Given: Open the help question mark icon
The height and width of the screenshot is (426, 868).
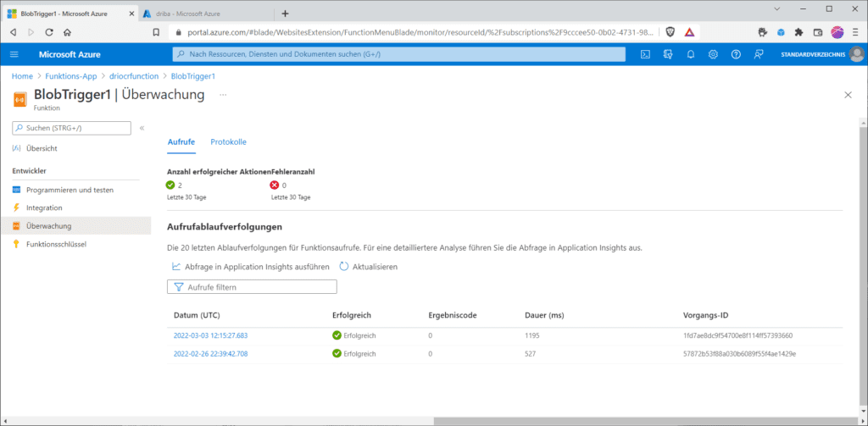Looking at the screenshot, I should click(736, 54).
